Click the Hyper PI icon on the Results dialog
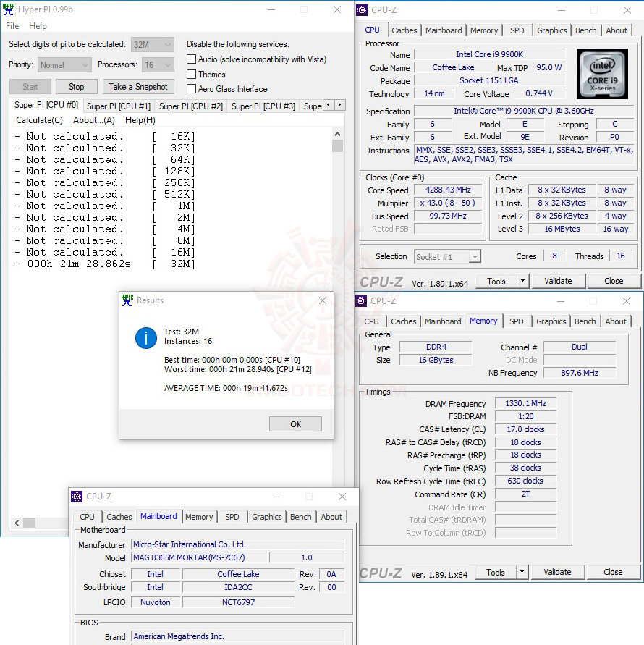Screen dimensions: 644x645 tap(127, 300)
